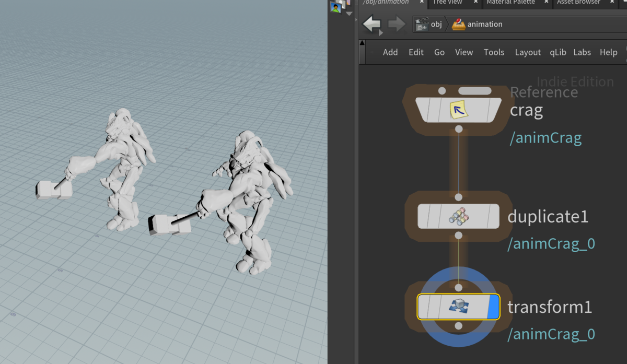Click the "duplicate1" node name label

coord(548,216)
